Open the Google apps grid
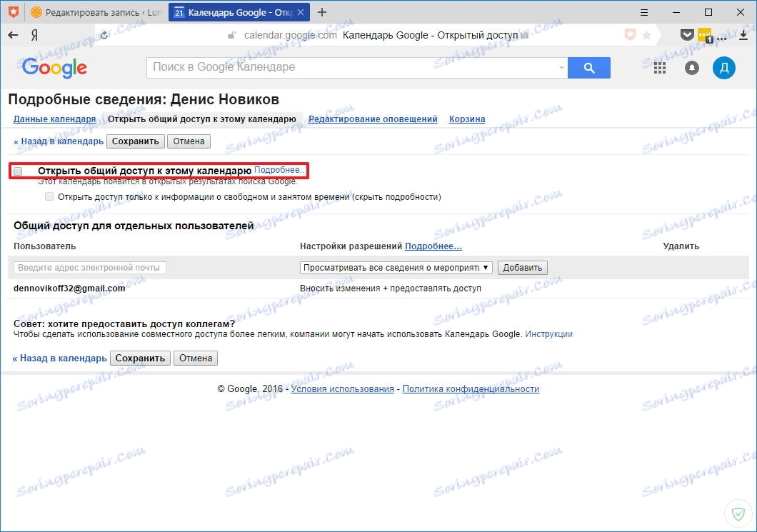 [659, 68]
